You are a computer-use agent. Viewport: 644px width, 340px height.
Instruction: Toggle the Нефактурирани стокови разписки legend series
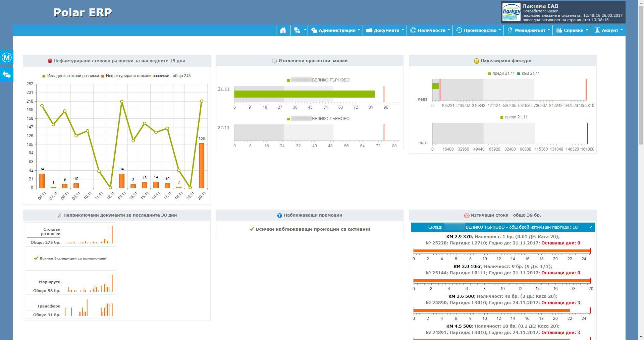point(148,76)
